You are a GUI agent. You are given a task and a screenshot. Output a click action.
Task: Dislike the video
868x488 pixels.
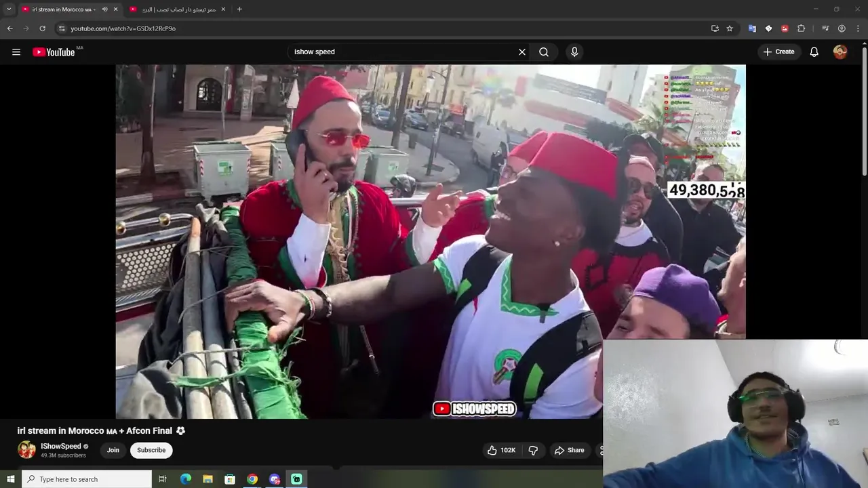click(x=533, y=450)
